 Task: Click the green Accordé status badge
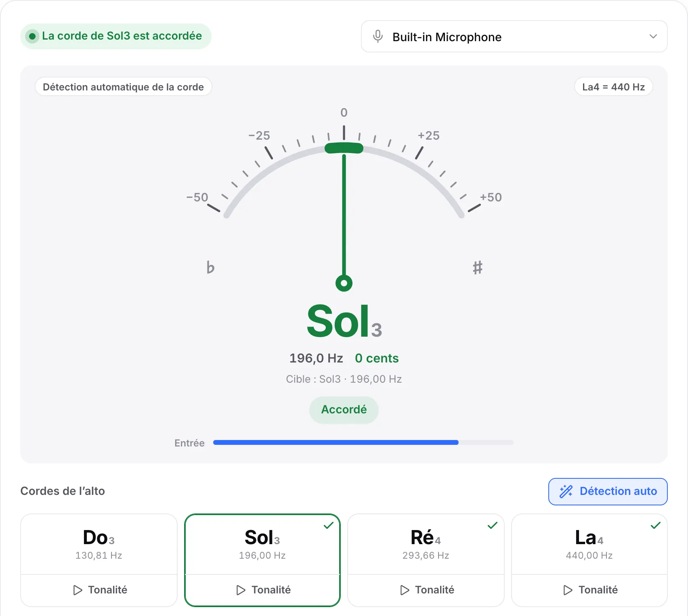(344, 410)
